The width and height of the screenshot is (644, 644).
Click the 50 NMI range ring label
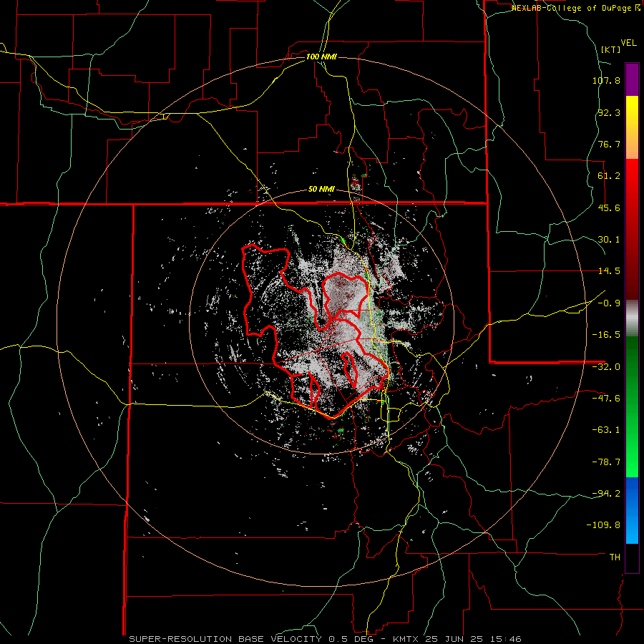click(x=321, y=190)
